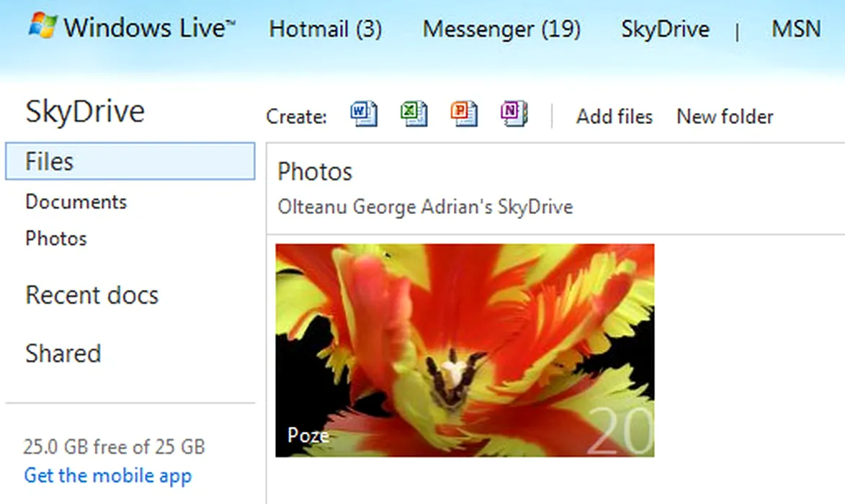Go to Olteanu George Adrian's SkyDrive breadcrumb
Image resolution: width=845 pixels, height=504 pixels.
[425, 207]
